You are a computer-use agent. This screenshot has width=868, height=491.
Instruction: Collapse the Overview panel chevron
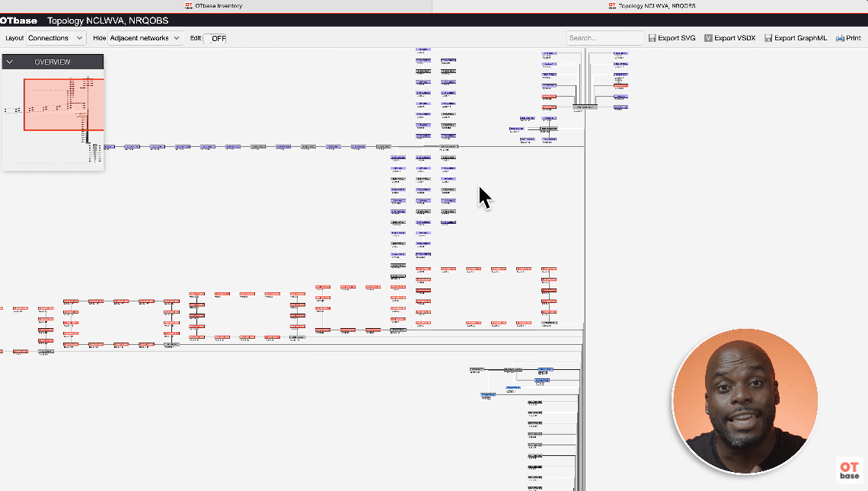(x=10, y=62)
